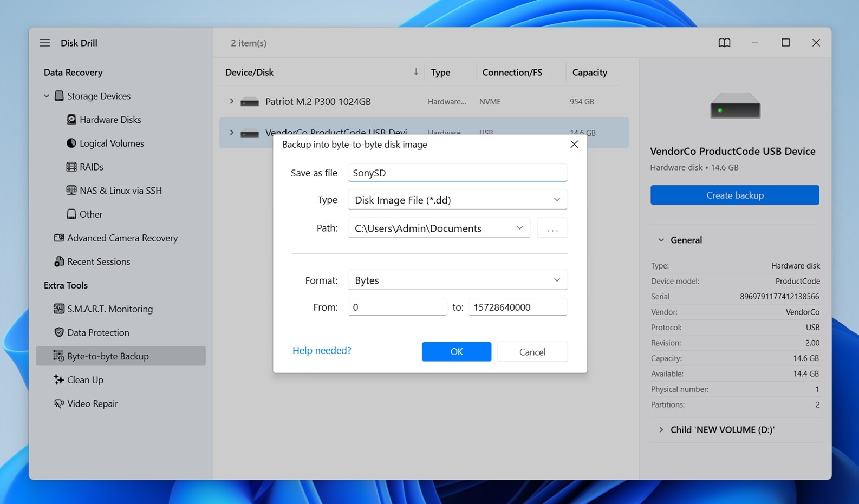The height and width of the screenshot is (504, 859).
Task: Select Byte-to-byte Backup in sidebar
Action: pyautogui.click(x=121, y=356)
